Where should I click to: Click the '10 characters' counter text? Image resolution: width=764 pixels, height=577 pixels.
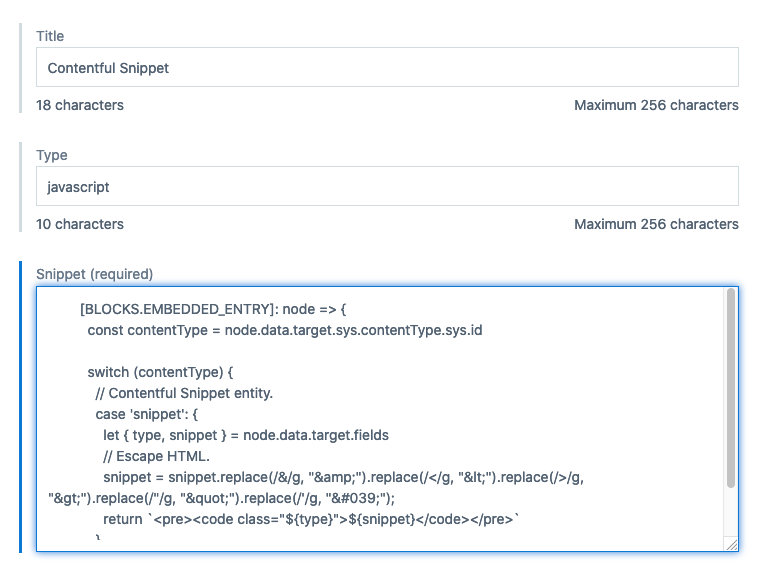tap(80, 224)
